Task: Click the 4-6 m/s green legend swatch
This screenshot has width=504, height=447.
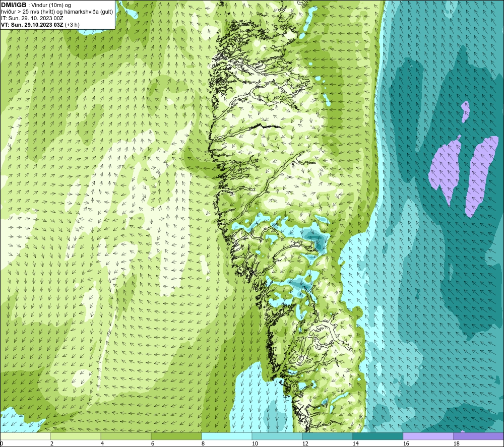Action: click(126, 436)
